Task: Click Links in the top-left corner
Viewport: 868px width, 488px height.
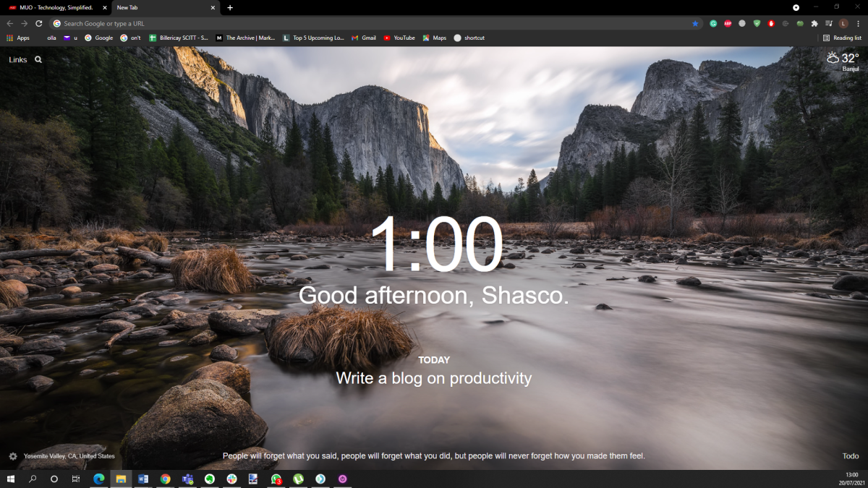Action: (17, 60)
